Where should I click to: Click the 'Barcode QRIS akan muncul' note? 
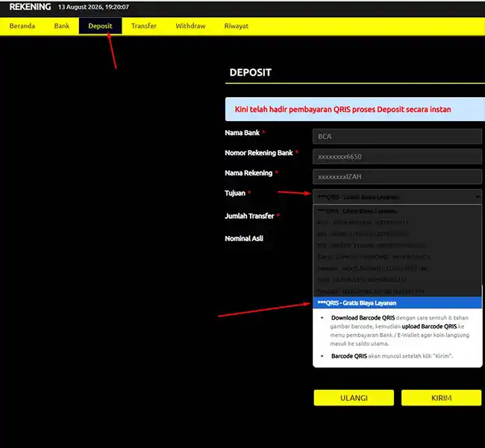click(392, 356)
